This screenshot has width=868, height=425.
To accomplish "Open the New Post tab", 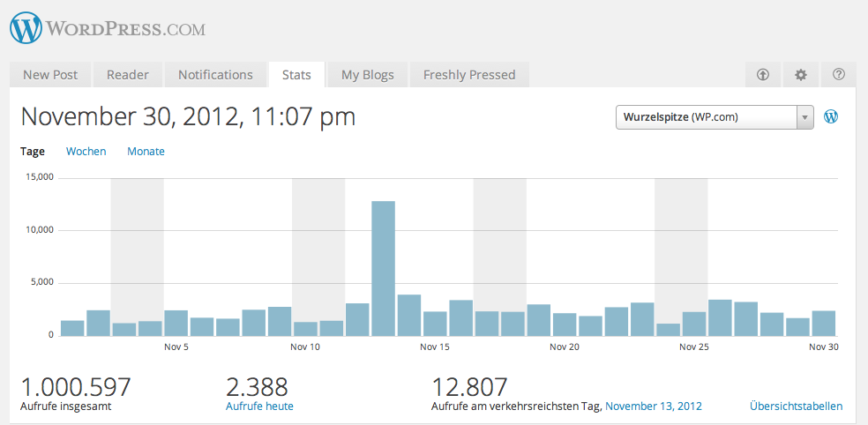I will [x=49, y=75].
